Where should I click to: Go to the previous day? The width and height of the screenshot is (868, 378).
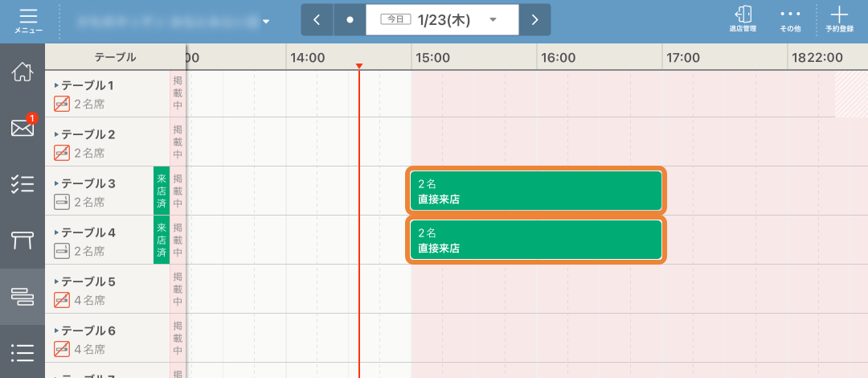click(x=317, y=19)
